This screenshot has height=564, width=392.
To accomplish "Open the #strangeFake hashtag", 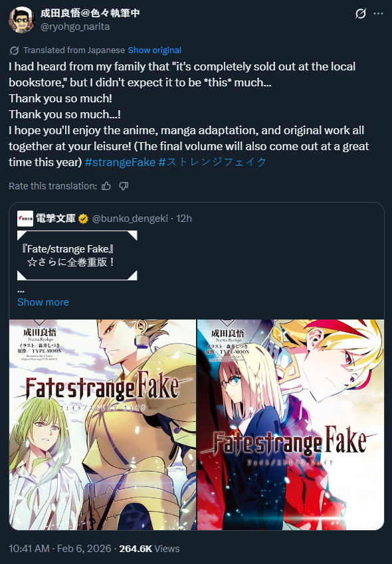I will [120, 162].
